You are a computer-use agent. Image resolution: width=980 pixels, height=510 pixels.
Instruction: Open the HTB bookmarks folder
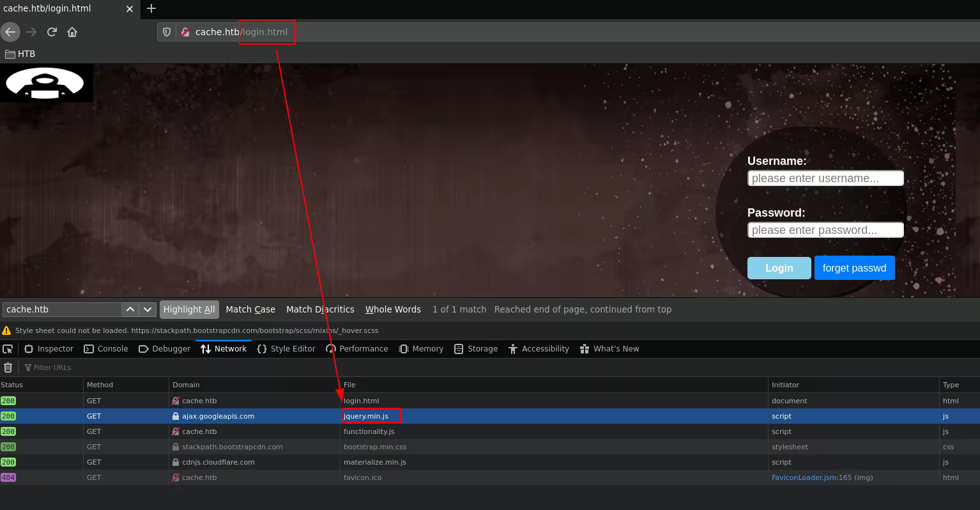pyautogui.click(x=20, y=54)
